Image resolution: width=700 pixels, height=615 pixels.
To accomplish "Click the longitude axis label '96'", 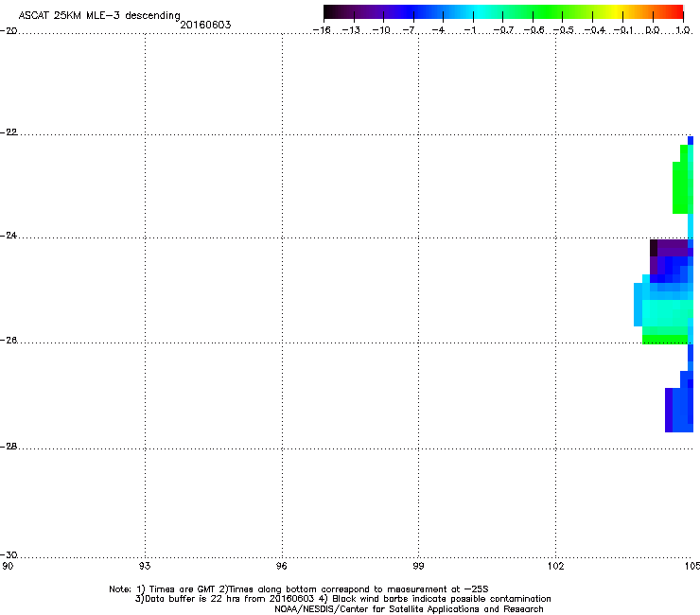I will click(x=282, y=567).
